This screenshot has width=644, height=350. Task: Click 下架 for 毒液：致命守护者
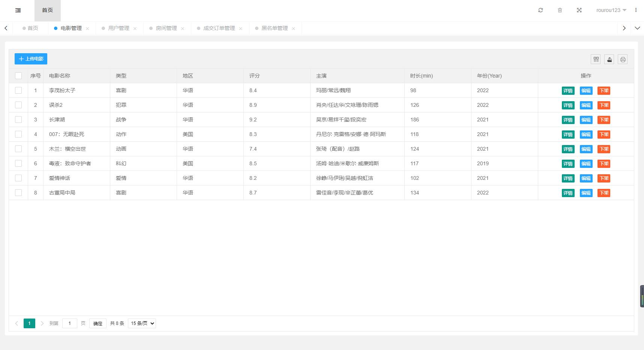tap(604, 164)
